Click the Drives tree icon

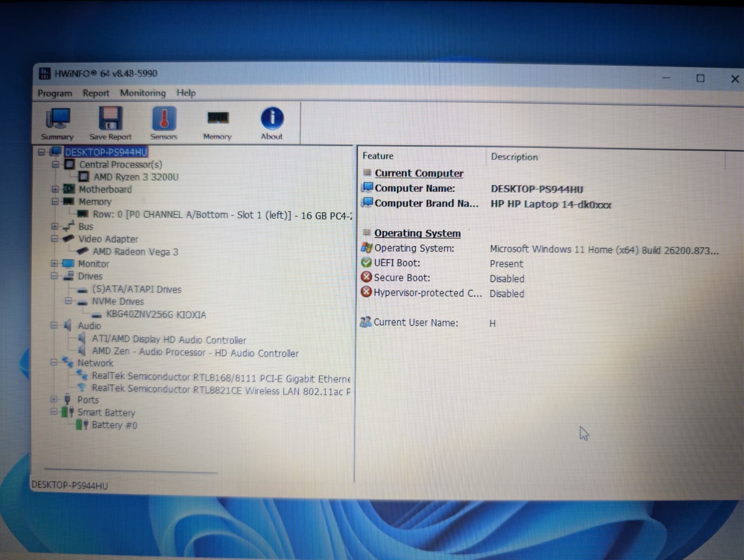(68, 276)
